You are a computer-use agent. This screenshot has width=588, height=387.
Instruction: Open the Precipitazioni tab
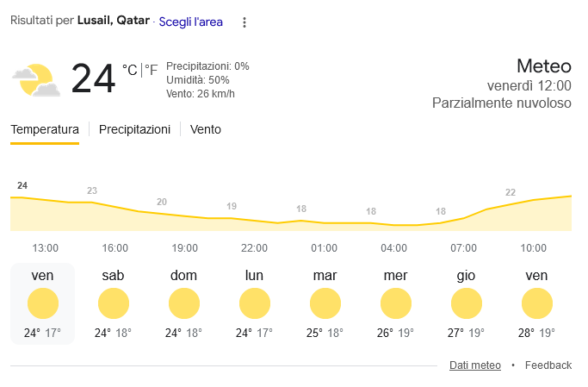[x=134, y=129]
